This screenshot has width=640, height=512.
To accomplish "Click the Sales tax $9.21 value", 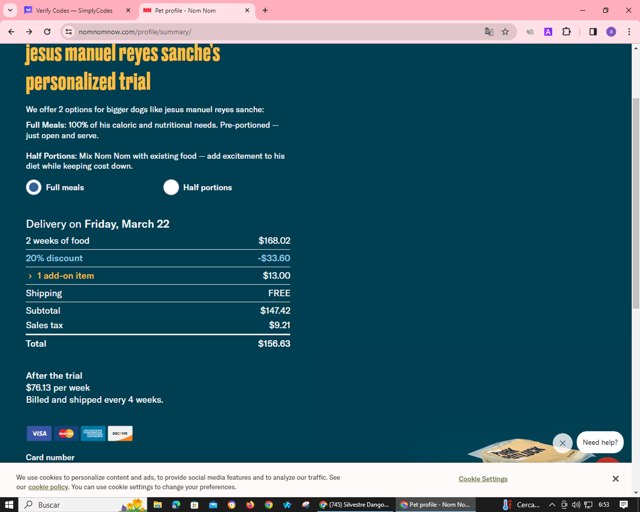I will [x=279, y=325].
